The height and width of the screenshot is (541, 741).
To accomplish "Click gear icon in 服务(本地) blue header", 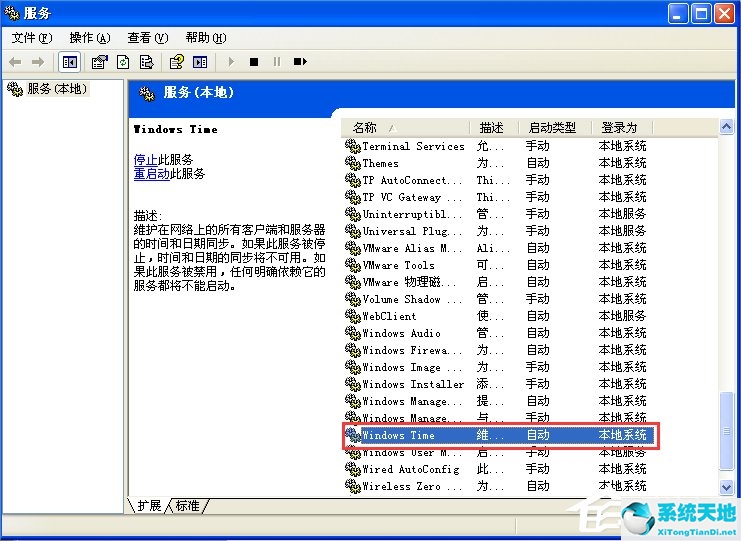I will click(147, 94).
